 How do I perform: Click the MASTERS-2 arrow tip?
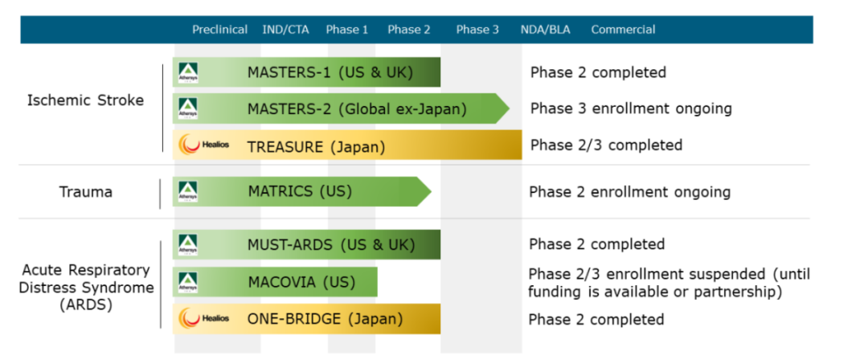(502, 108)
